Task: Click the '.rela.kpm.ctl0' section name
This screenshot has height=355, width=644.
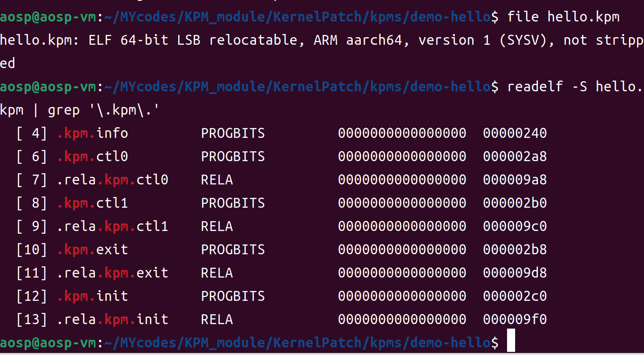Action: coord(113,180)
